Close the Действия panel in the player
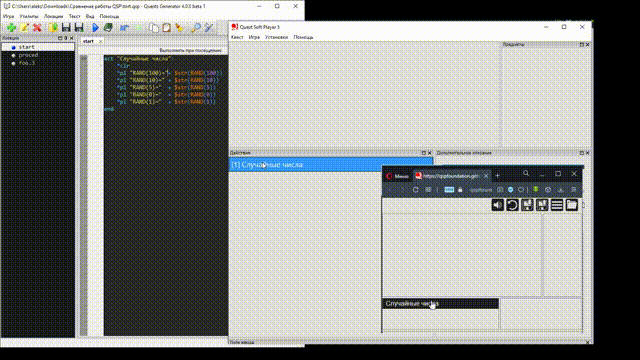Screen dimensions: 640x360 point(429,153)
